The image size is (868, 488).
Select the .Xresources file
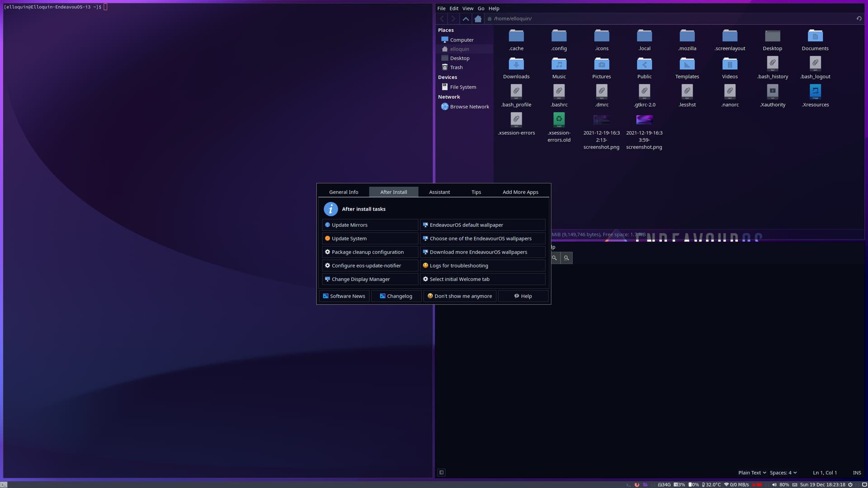815,96
